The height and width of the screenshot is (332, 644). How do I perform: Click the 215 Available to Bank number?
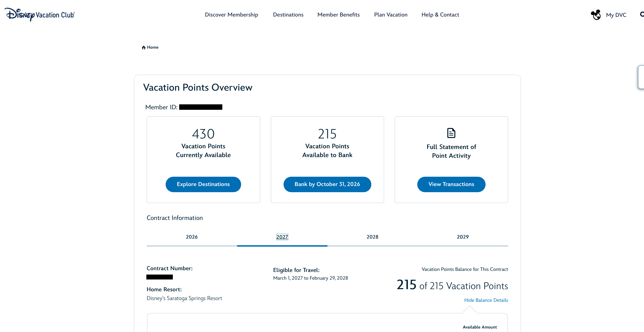(x=327, y=134)
